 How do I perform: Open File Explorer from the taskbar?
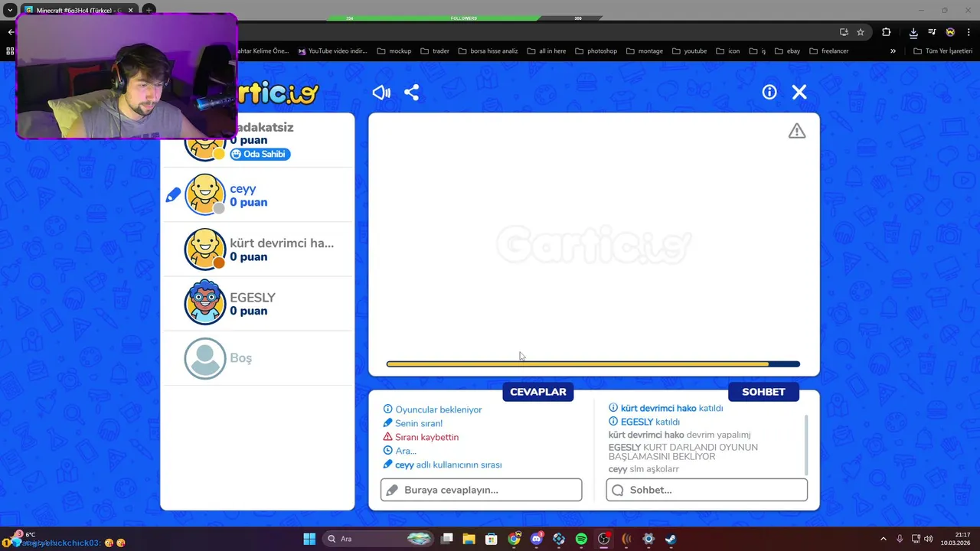[469, 539]
